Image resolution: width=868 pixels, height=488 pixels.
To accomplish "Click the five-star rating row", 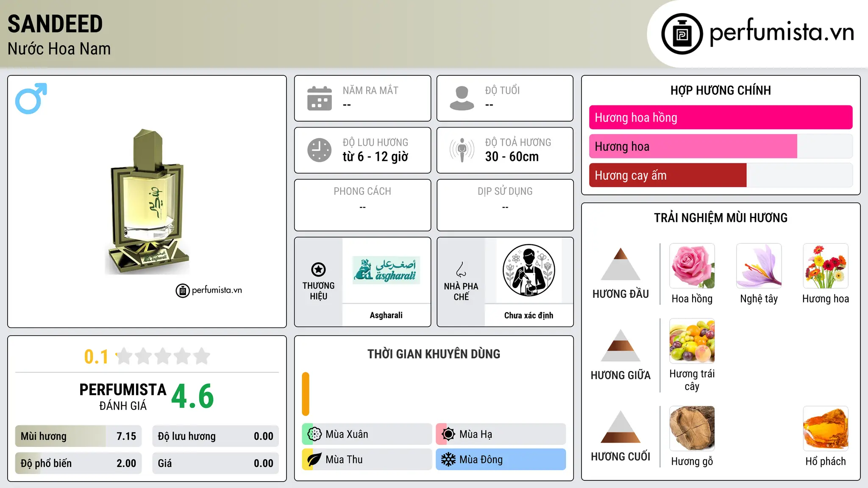I will click(x=163, y=356).
